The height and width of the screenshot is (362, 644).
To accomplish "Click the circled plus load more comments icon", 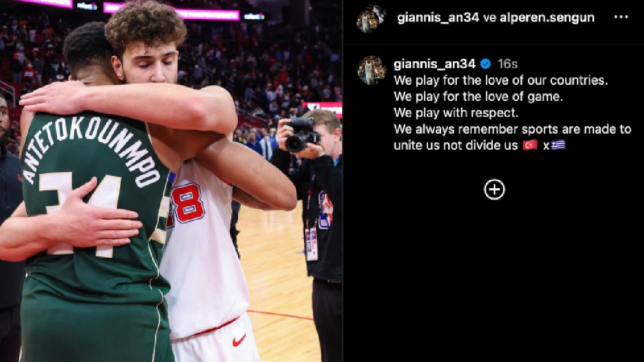I will coord(494,189).
